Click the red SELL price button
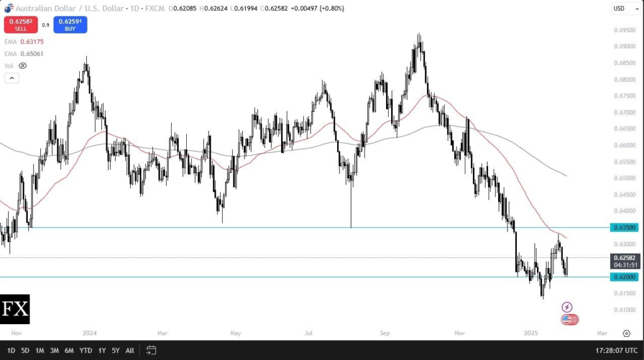The width and height of the screenshot is (644, 360). click(21, 25)
